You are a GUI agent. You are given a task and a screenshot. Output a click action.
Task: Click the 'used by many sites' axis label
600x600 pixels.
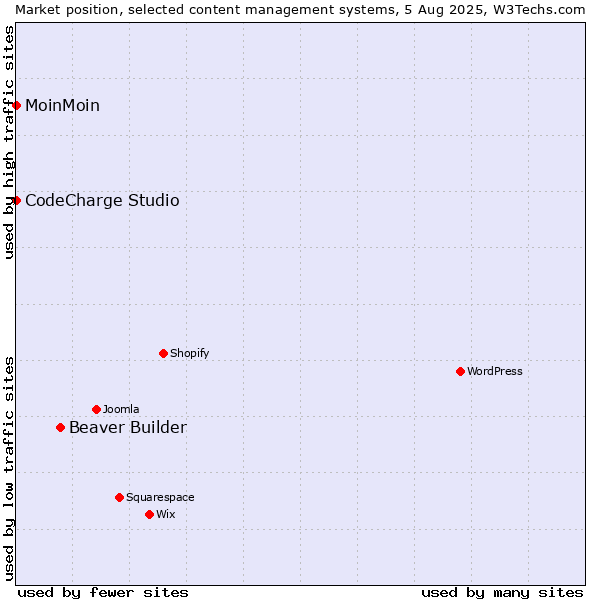(502, 593)
